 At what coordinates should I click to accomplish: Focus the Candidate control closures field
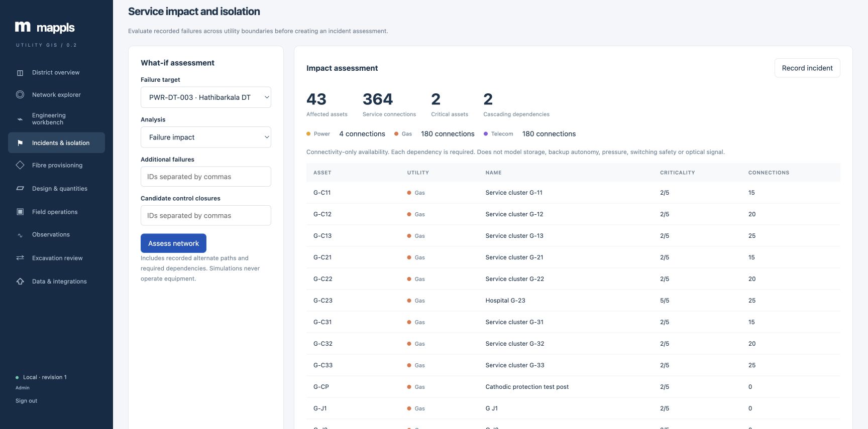click(206, 216)
